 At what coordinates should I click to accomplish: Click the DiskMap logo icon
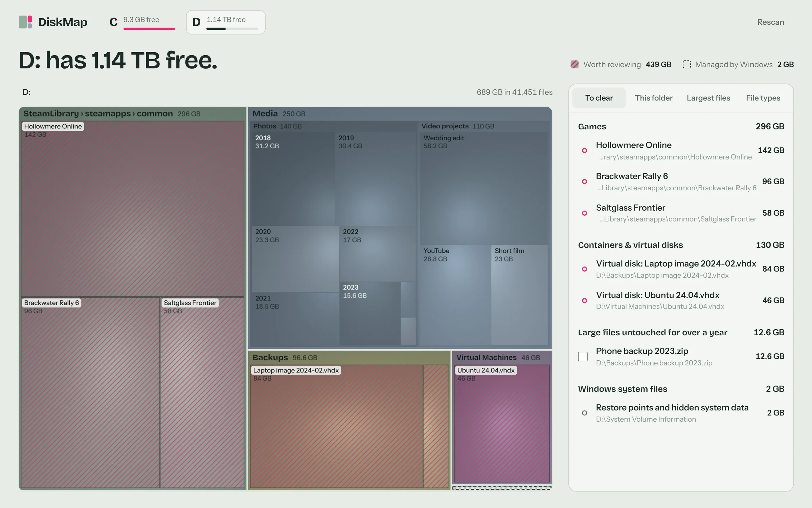(25, 22)
